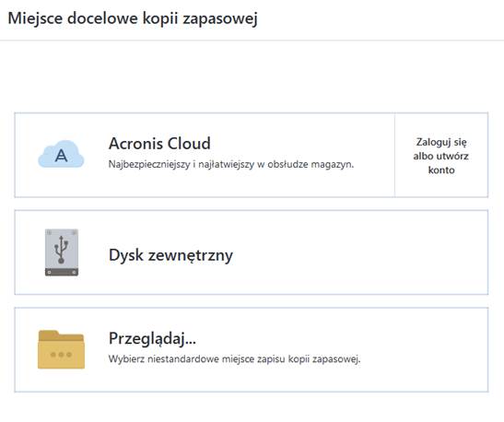Click heading 'Miejsce docelowe kopii zapasowej'
Viewport: 504px width, 422px height.
[133, 18]
